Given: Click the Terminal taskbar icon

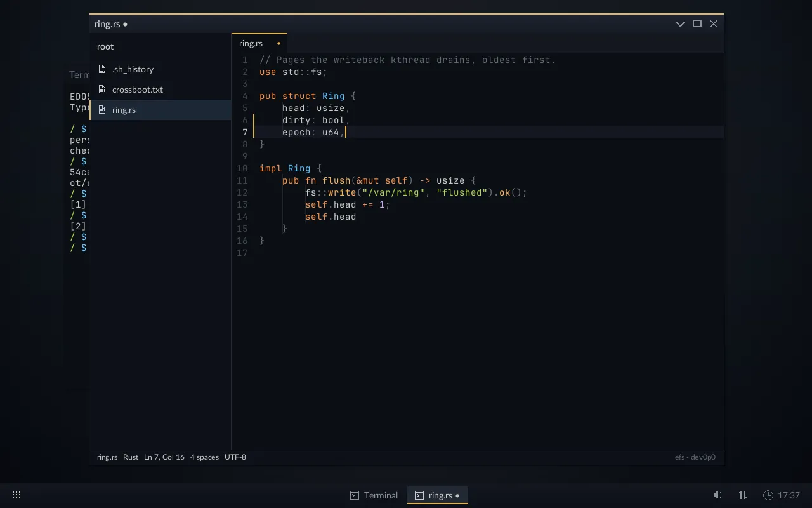Looking at the screenshot, I should point(355,495).
